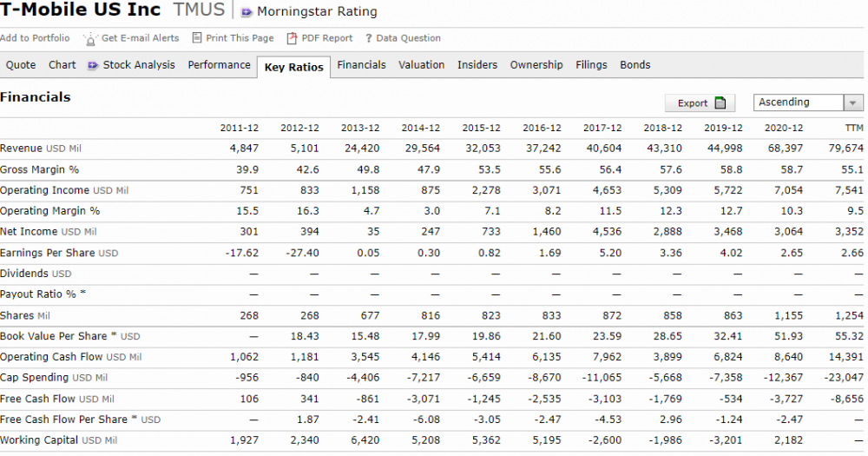Viewport: 868px width, 456px height.
Task: Click the Print This Page icon
Action: pyautogui.click(x=197, y=37)
